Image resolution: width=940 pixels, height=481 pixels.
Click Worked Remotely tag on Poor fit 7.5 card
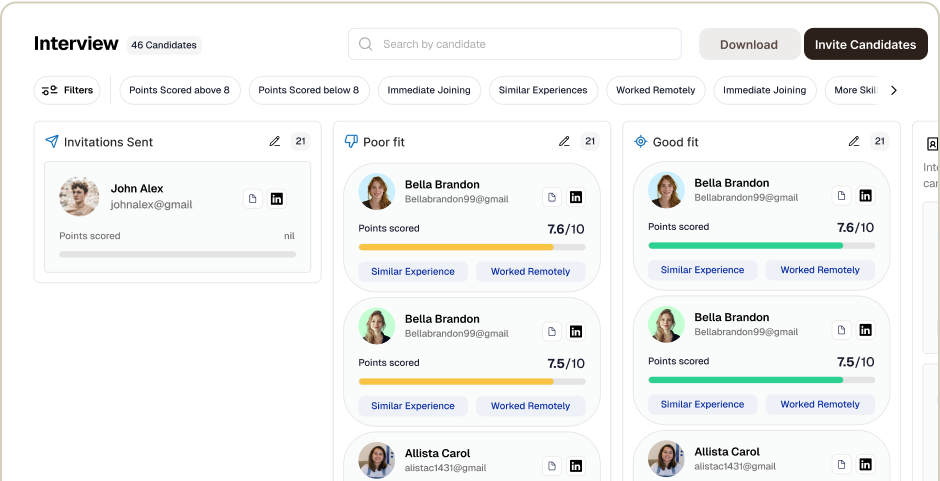click(531, 405)
